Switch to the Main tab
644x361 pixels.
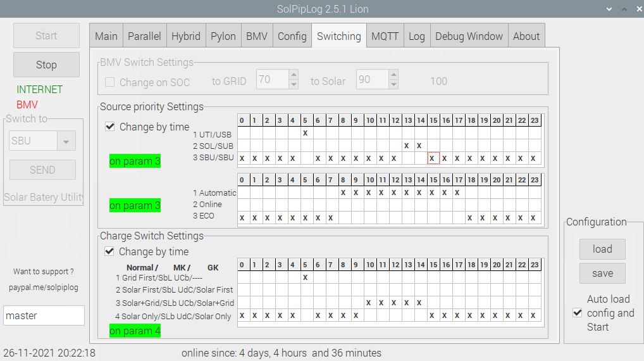pos(106,36)
